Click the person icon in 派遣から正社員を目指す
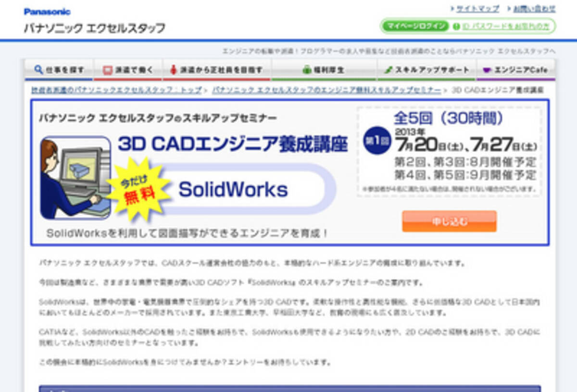The width and height of the screenshot is (577, 392). pos(174,70)
